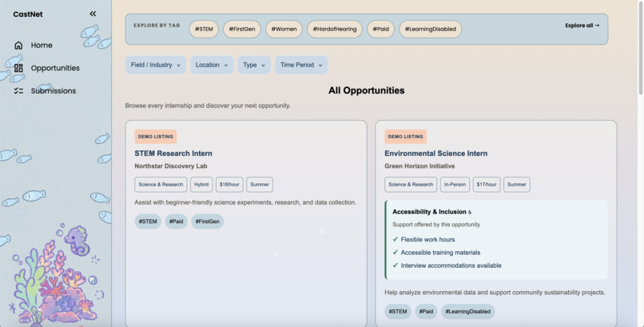Viewport: 644px width, 327px height.
Task: Click the $17/hour chip
Action: tap(487, 185)
